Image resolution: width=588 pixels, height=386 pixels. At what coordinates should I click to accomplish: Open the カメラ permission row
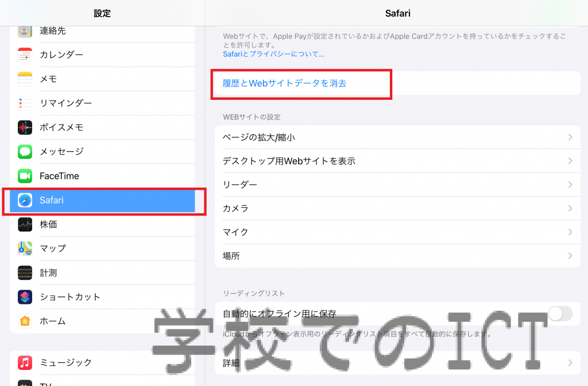click(x=396, y=208)
